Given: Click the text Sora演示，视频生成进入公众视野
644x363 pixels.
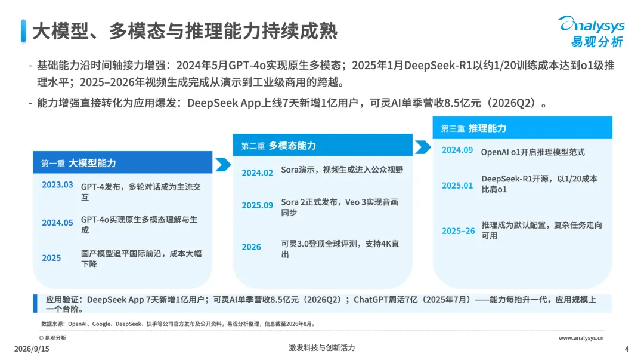Looking at the screenshot, I should (342, 170).
